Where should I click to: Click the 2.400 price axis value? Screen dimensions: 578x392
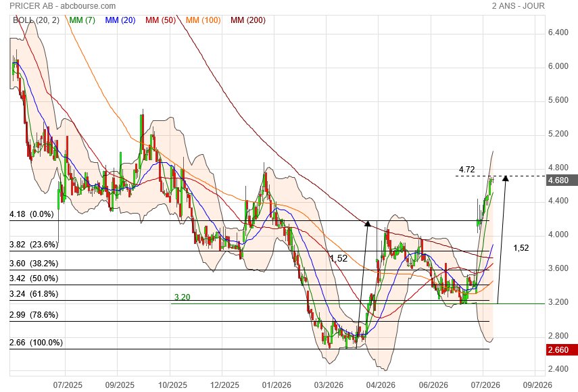[x=558, y=369]
